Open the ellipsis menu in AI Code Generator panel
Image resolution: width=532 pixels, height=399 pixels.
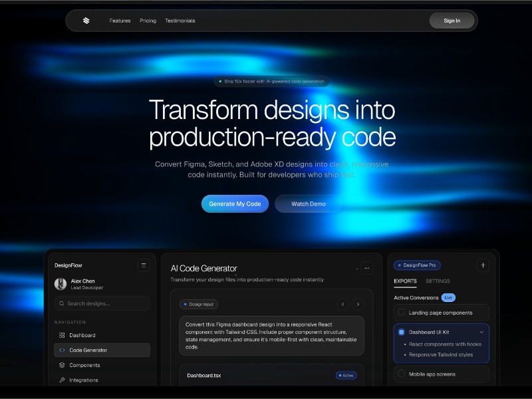coord(366,268)
